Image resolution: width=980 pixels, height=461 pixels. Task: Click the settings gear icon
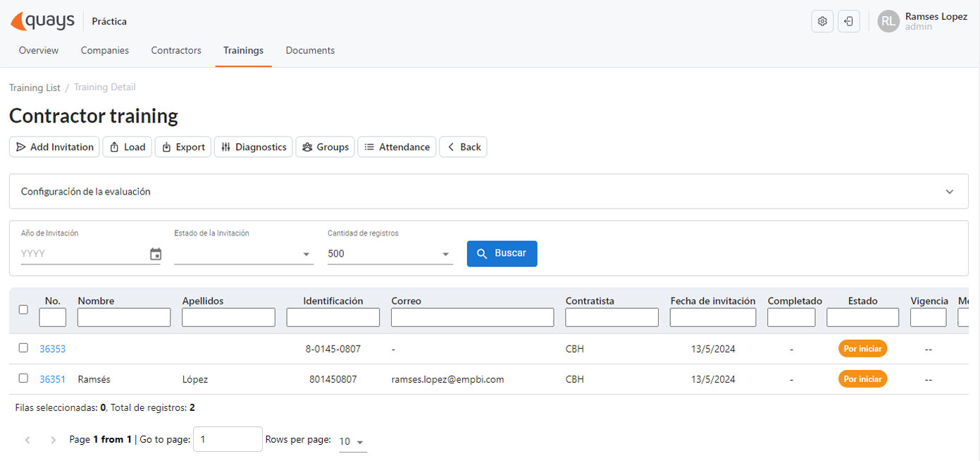point(822,20)
